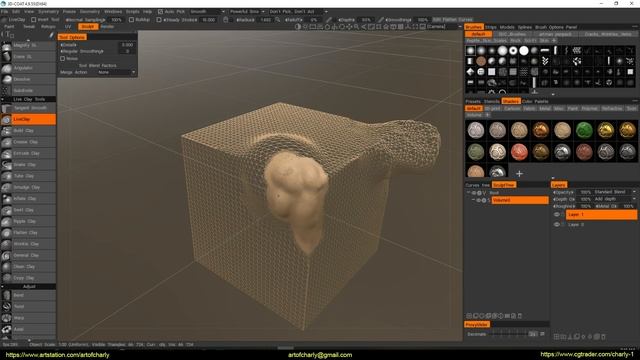Select the Twist adjust tool
Image resolution: width=640 pixels, height=360 pixels.
pyautogui.click(x=28, y=307)
